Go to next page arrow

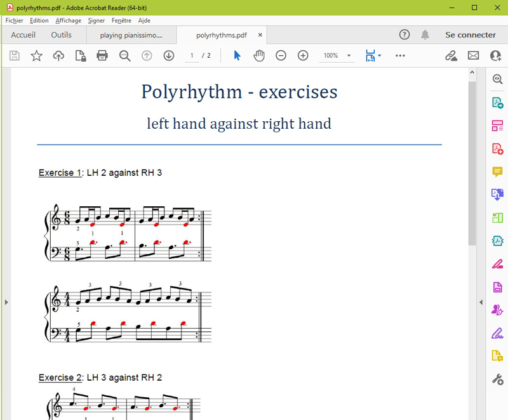[169, 56]
